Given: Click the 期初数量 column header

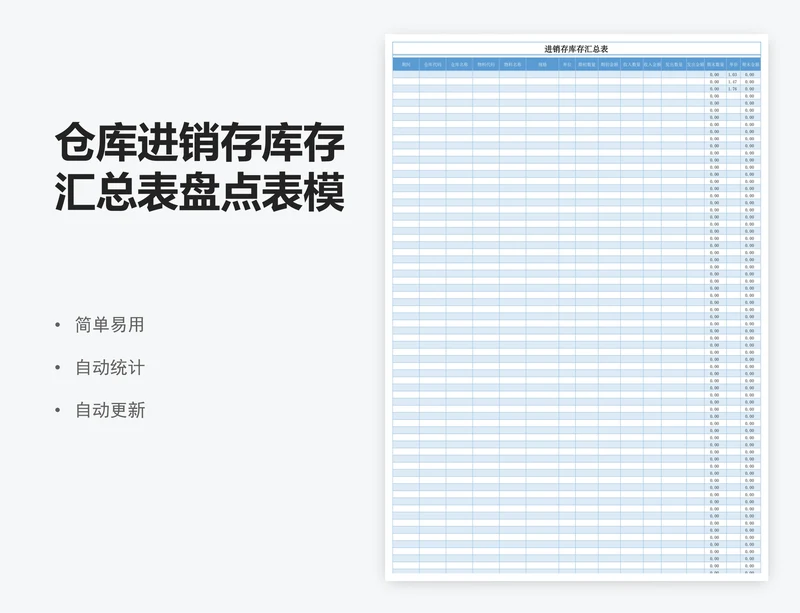Looking at the screenshot, I should click(x=587, y=65).
